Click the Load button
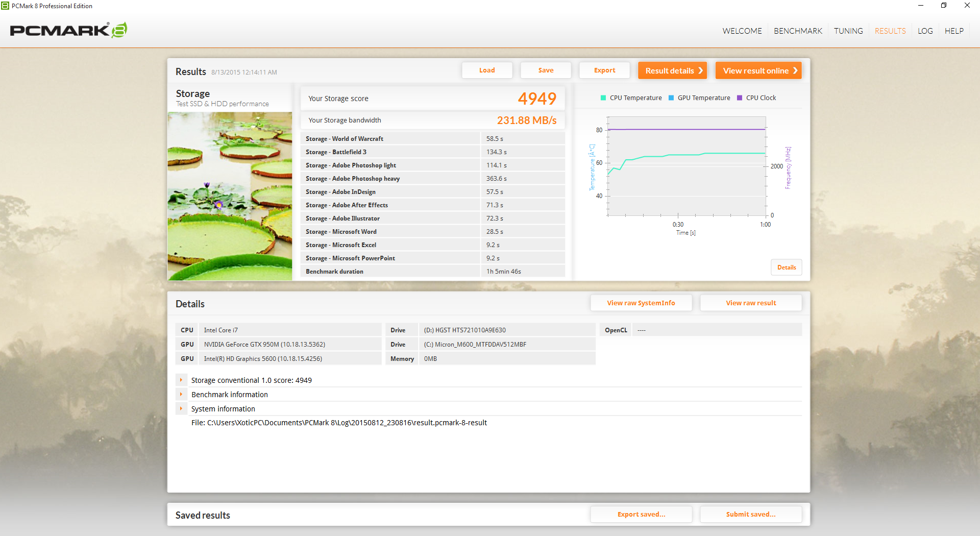The height and width of the screenshot is (536, 980). tap(487, 70)
